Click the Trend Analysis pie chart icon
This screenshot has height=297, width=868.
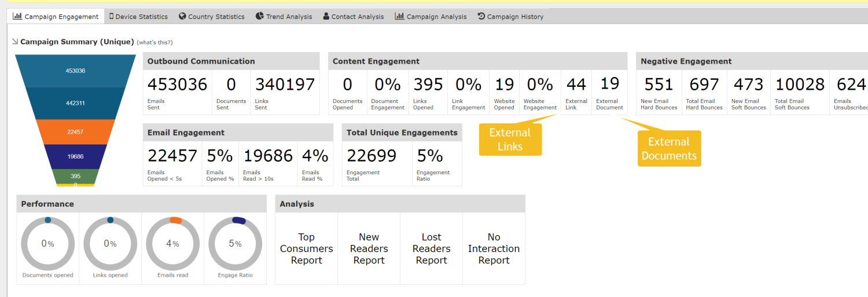[260, 16]
